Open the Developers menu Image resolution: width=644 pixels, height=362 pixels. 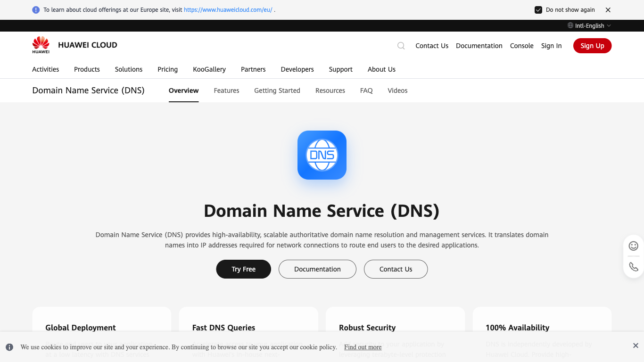click(x=297, y=69)
